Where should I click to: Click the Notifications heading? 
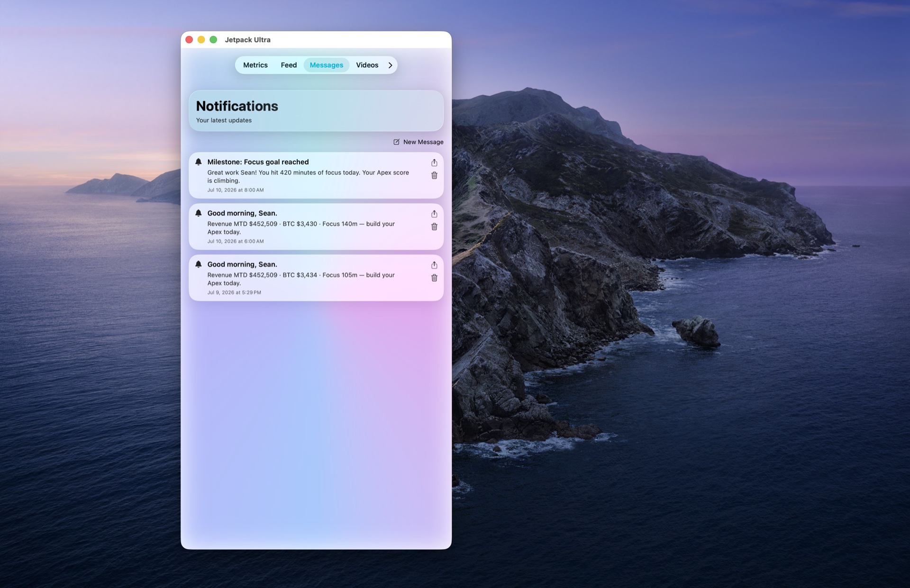point(237,106)
